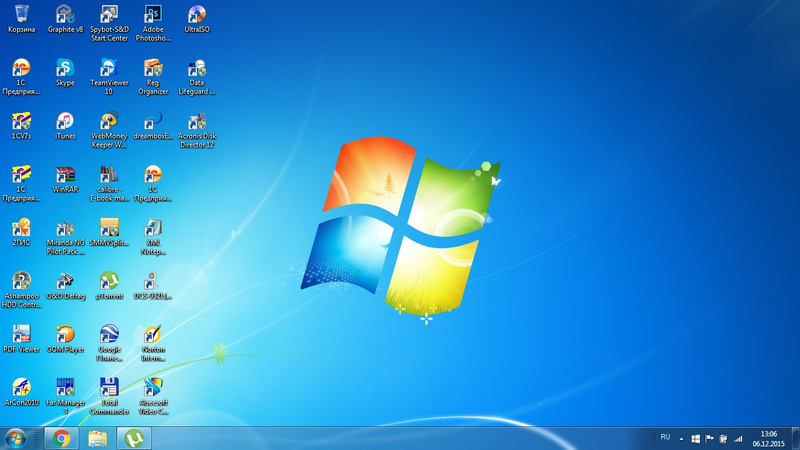800x450 pixels.
Task: Select the Recycle Bin (Корзина) icon
Action: tap(21, 15)
